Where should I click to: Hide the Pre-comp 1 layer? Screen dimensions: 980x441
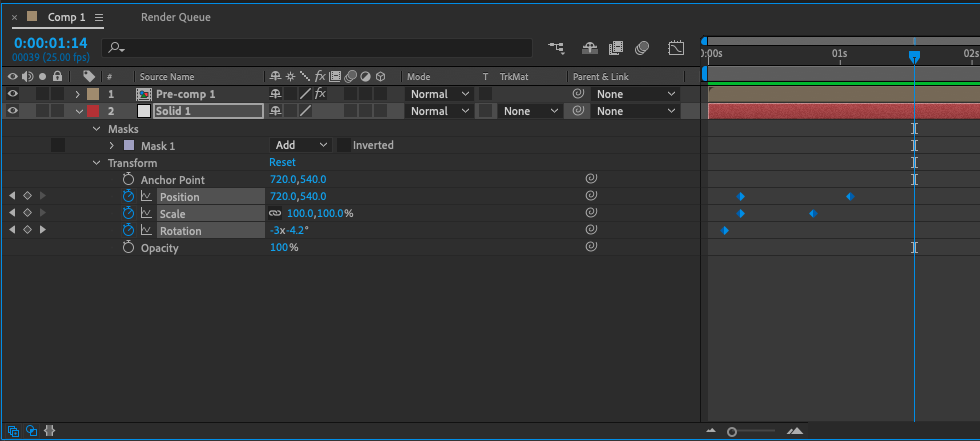coord(13,94)
